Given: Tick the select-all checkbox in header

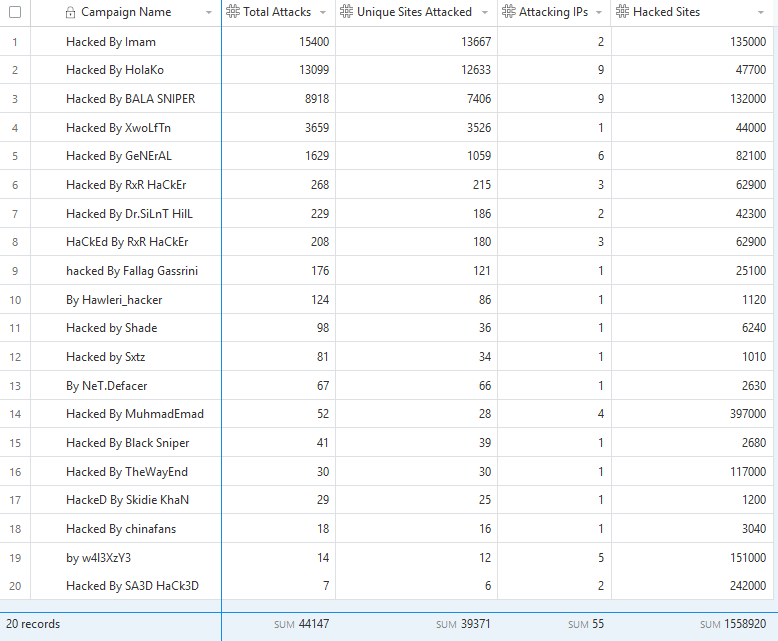Looking at the screenshot, I should (15, 13).
